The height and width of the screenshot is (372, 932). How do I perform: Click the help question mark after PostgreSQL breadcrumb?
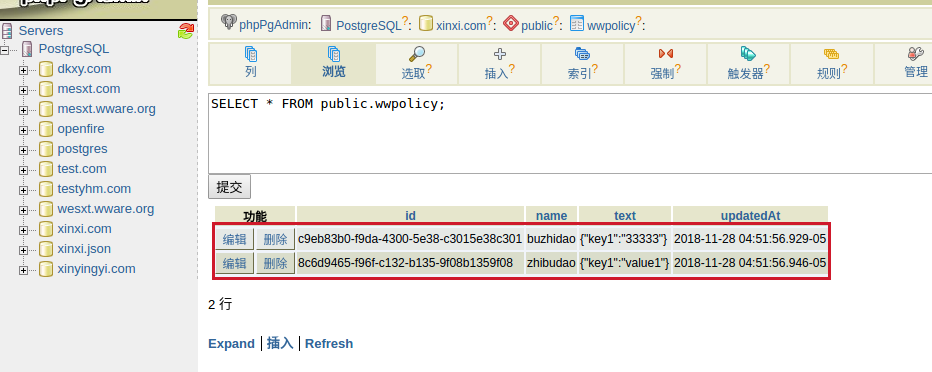click(405, 21)
